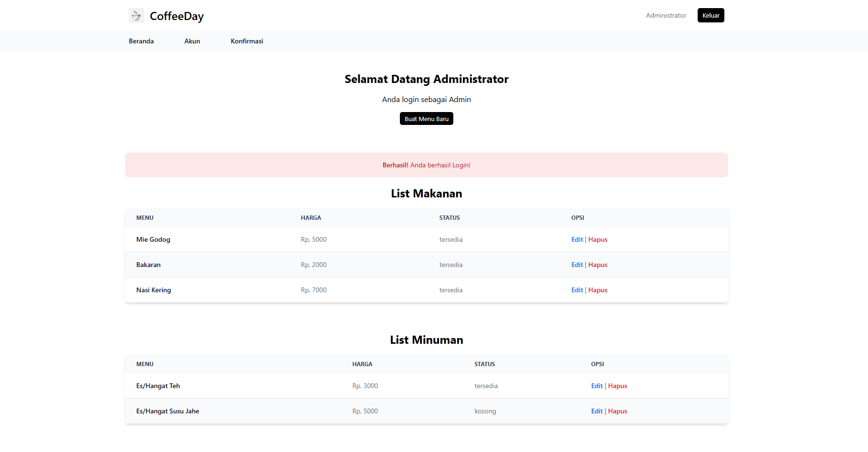This screenshot has height=452, width=868.
Task: Switch to the Konfirmasi navigation item
Action: 247,41
